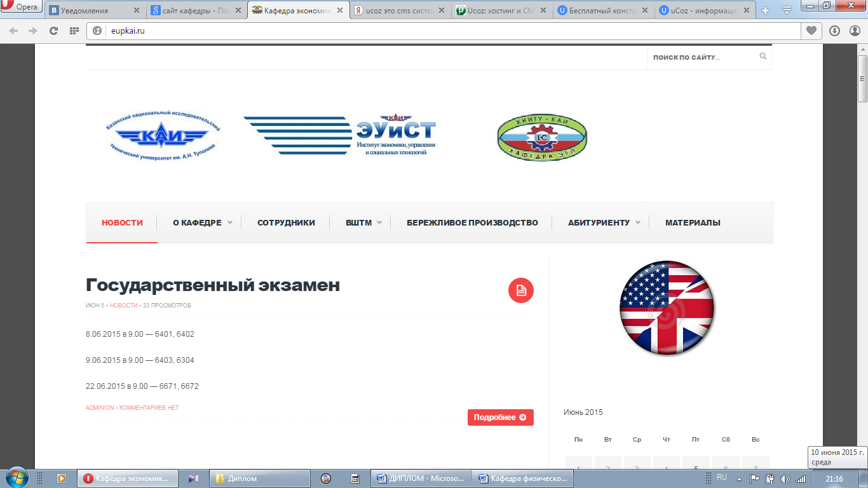Open the НОВОСТИ menu item
868x488 pixels.
click(122, 223)
